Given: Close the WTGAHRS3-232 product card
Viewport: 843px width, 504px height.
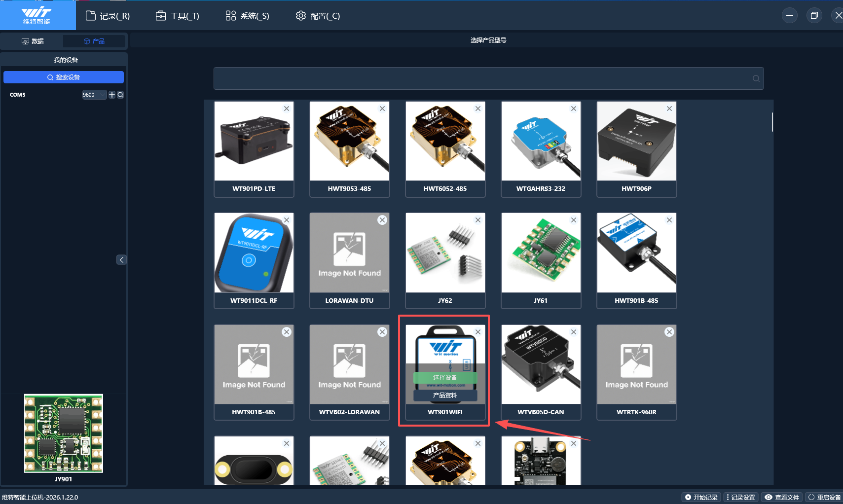Looking at the screenshot, I should tap(574, 108).
